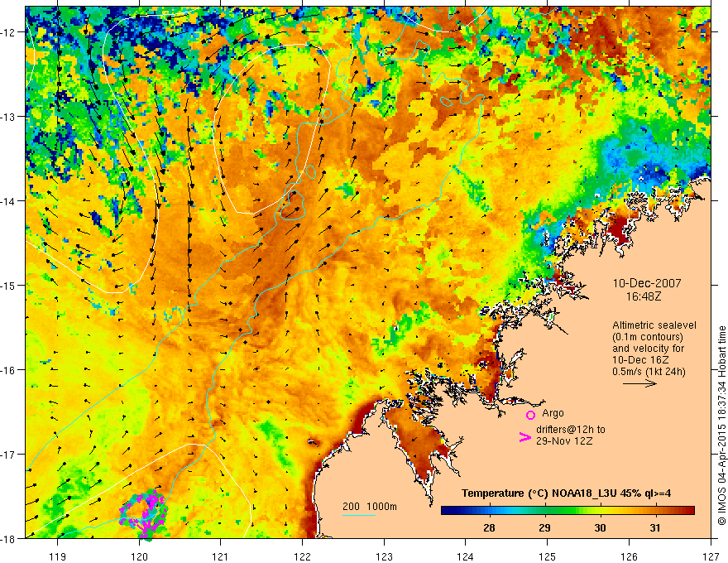
Task: Click the magenta drifters arrowhead legend symbol
Action: pos(524,437)
